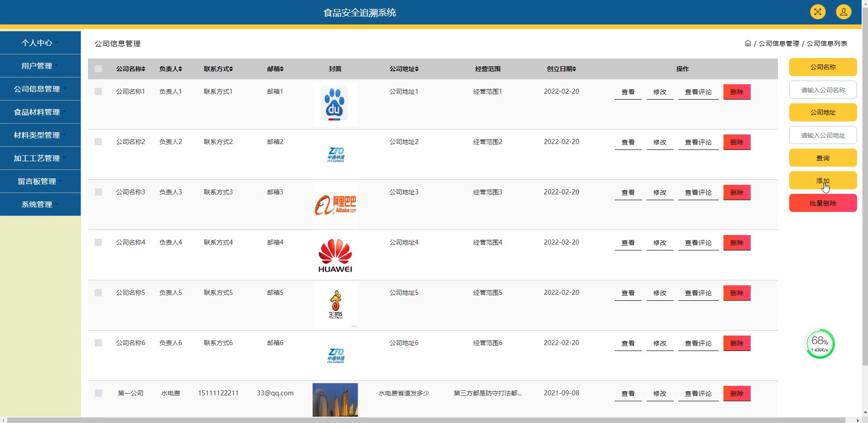Screen dimensions: 868x423
Task: Click phone number 15111122211
Action: [218, 393]
